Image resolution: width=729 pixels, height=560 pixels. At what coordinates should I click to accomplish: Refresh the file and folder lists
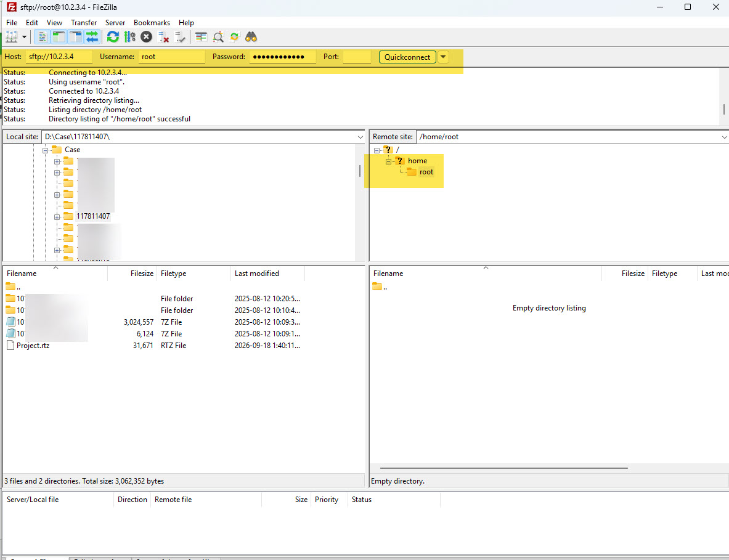coord(113,37)
